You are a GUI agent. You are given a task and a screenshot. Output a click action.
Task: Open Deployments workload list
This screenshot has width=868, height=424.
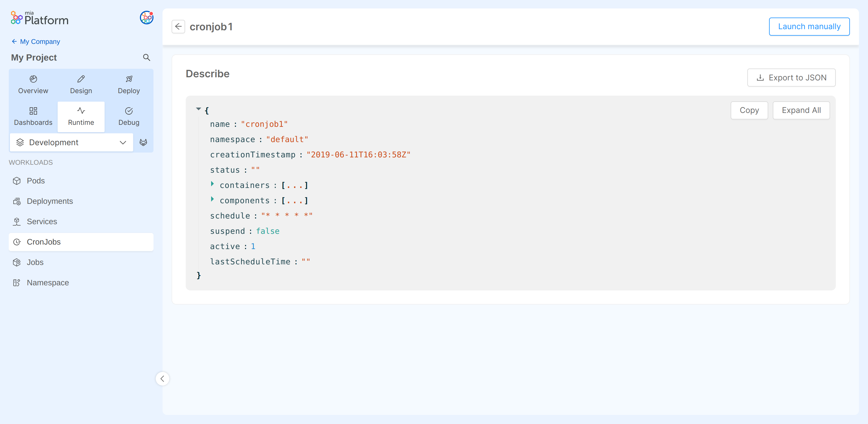[x=49, y=201]
